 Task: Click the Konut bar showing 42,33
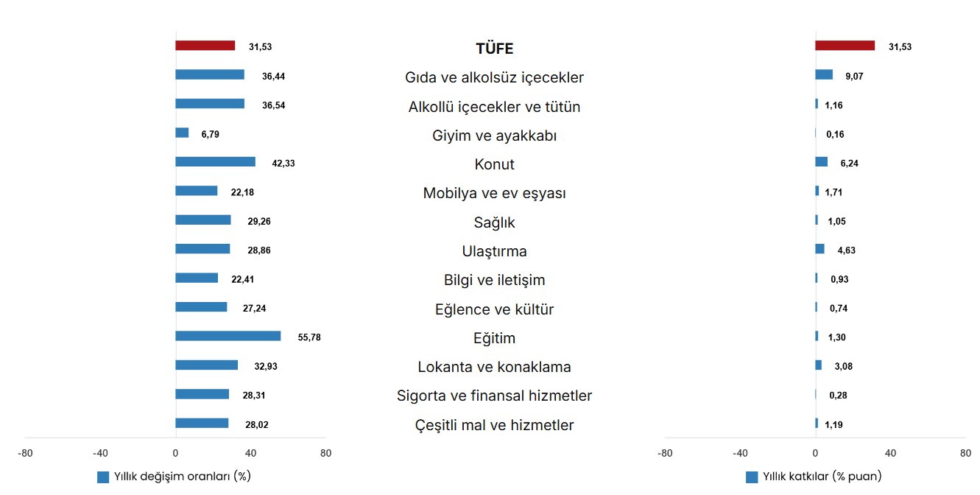click(215, 162)
